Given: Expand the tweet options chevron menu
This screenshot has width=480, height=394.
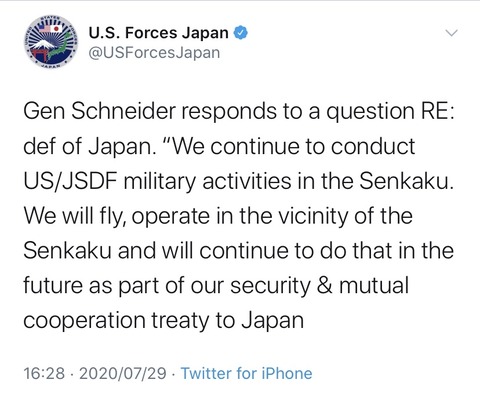Looking at the screenshot, I should (x=452, y=33).
